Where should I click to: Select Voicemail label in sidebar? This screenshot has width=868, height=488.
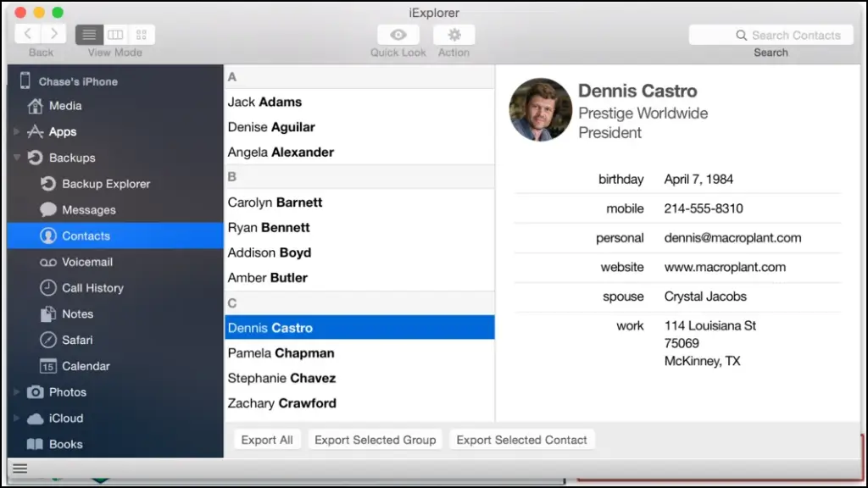[x=87, y=263]
